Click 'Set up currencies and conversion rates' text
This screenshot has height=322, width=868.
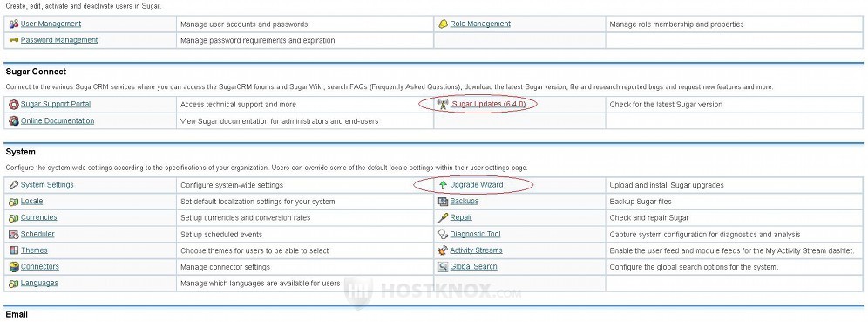click(245, 218)
